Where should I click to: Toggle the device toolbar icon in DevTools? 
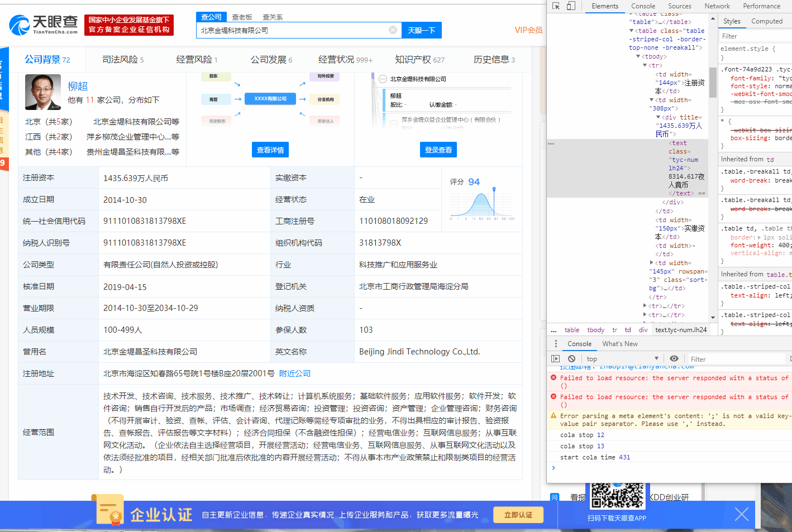pyautogui.click(x=571, y=6)
